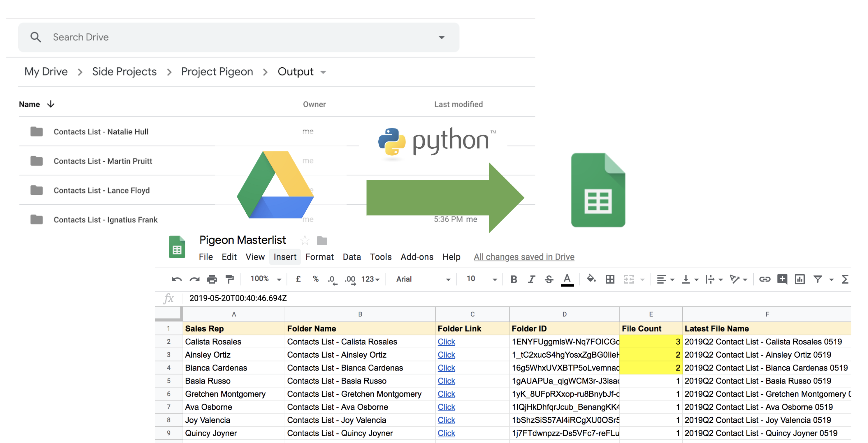Click folder icon of Contacts List - Natalie Hull
The width and height of the screenshot is (868, 443).
[36, 131]
